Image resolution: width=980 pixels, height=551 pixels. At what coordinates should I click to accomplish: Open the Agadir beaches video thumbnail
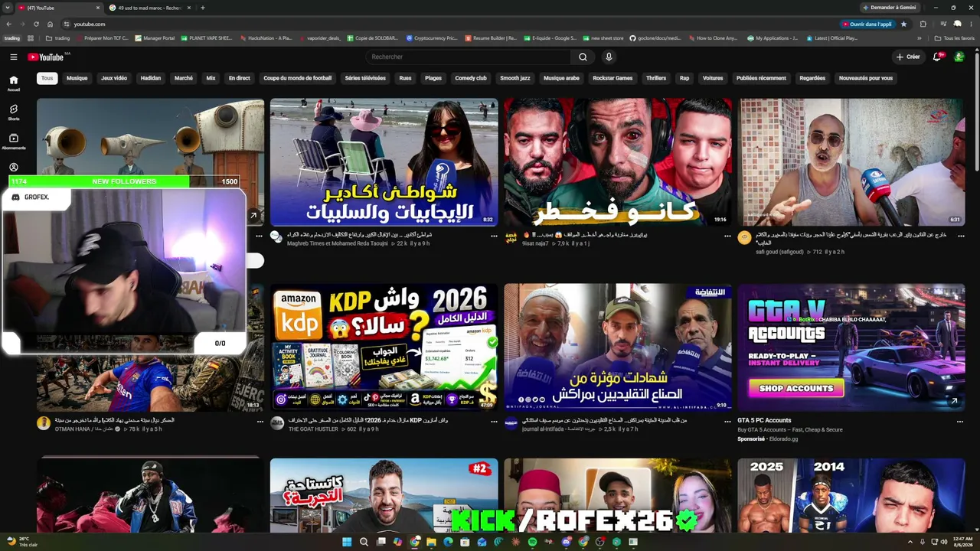click(x=384, y=161)
